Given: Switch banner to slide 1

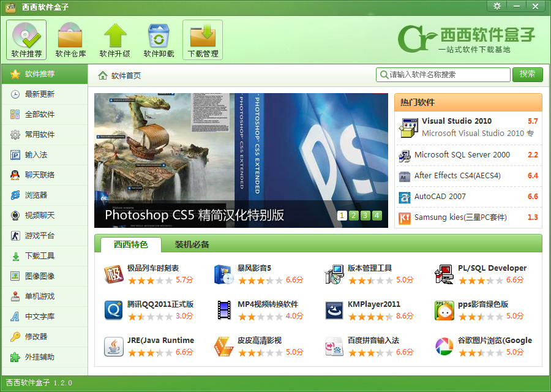Looking at the screenshot, I should 342,216.
